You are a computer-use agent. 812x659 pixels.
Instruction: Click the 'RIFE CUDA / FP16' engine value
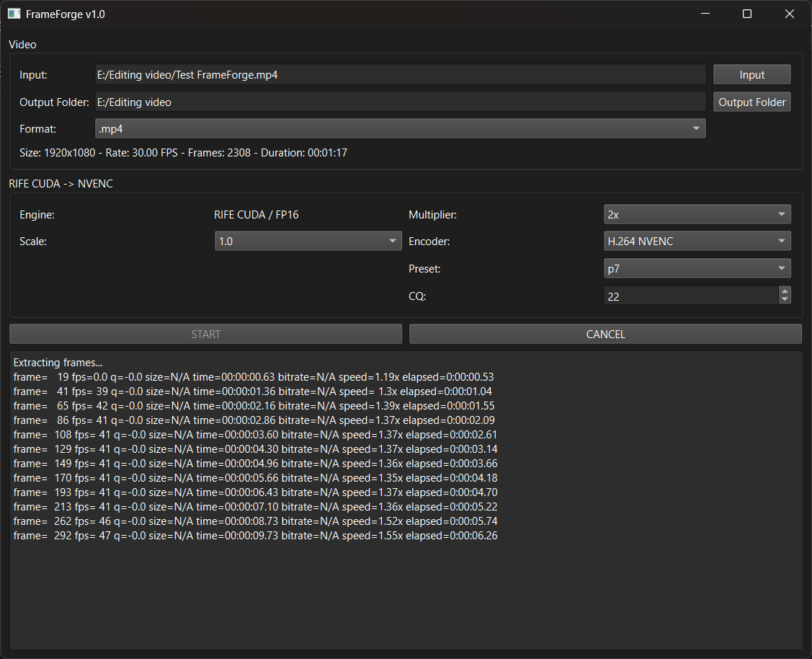pyautogui.click(x=256, y=214)
